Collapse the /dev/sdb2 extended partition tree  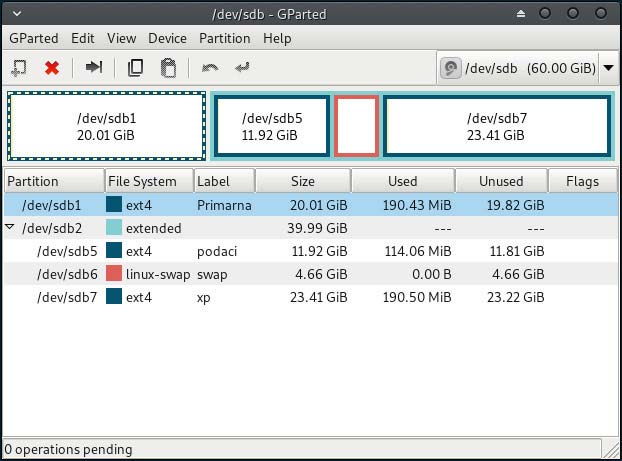coord(10,227)
